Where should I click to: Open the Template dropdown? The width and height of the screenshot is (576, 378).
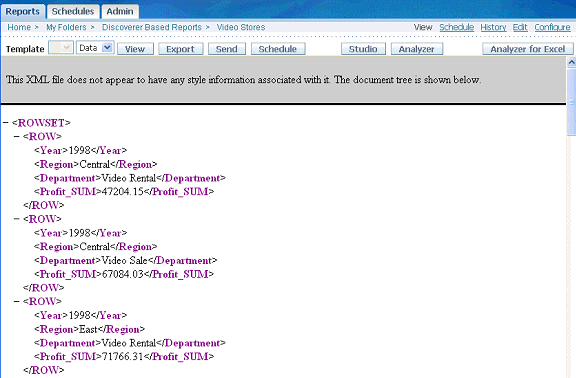[x=61, y=48]
